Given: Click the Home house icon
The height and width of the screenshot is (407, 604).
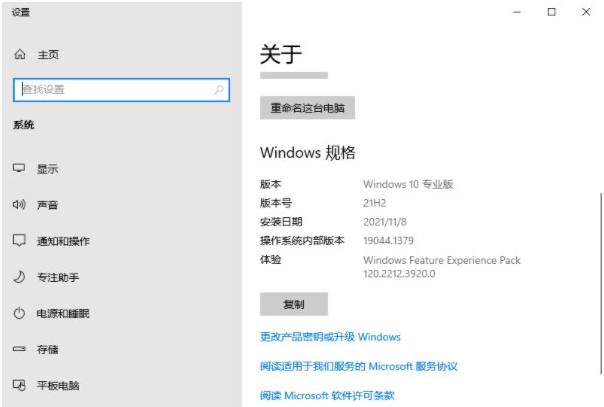Looking at the screenshot, I should tap(20, 54).
